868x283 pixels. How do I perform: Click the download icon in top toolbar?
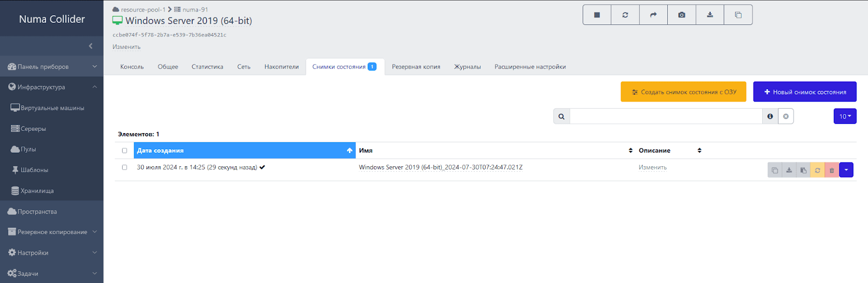coord(710,15)
